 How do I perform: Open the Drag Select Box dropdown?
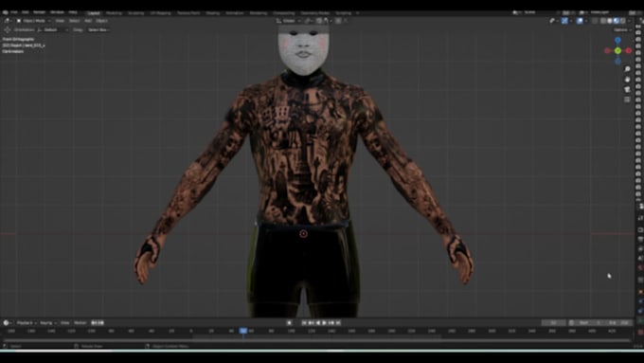tap(98, 29)
